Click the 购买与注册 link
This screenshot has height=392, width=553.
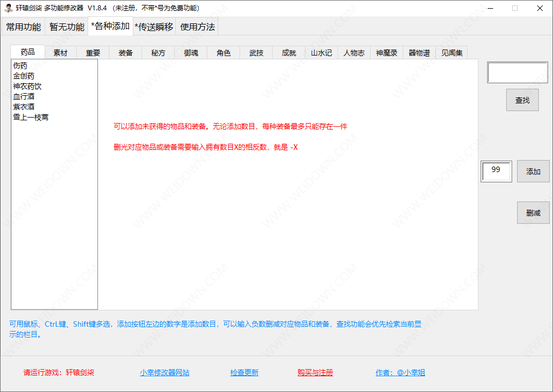point(315,372)
